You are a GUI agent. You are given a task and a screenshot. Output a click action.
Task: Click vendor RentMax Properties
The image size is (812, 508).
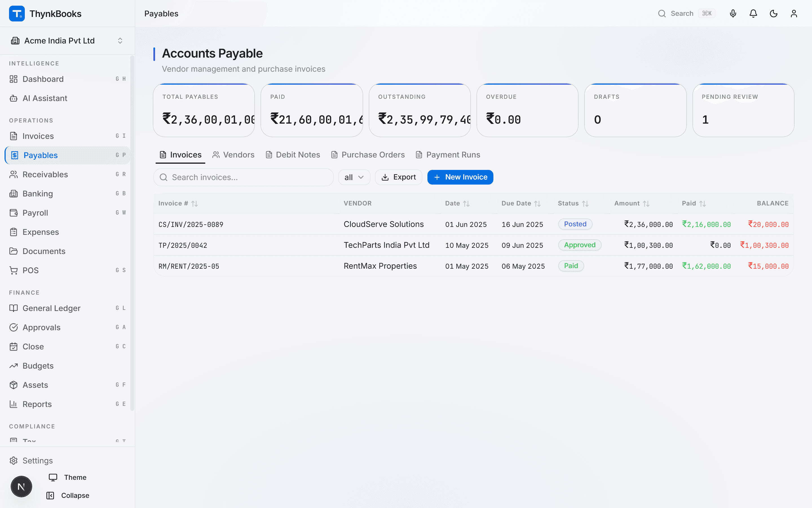[x=380, y=266]
